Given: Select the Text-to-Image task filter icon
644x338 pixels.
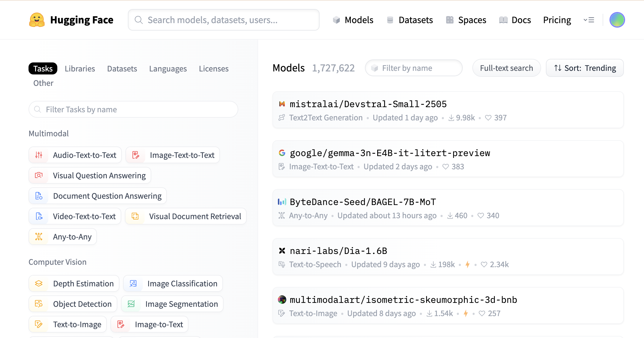Looking at the screenshot, I should (x=39, y=324).
